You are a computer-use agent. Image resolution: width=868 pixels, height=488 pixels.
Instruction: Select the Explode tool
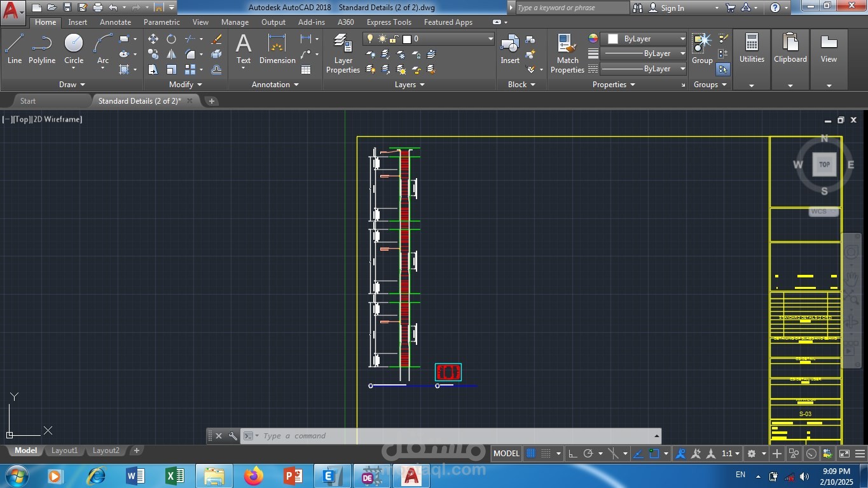coord(216,54)
